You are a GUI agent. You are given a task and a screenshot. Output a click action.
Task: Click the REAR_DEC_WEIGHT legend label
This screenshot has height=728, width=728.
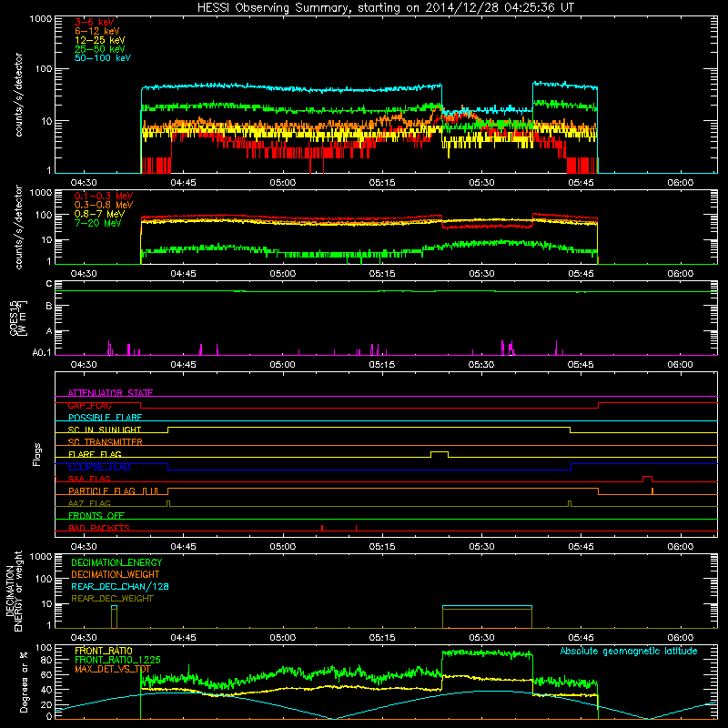point(112,599)
